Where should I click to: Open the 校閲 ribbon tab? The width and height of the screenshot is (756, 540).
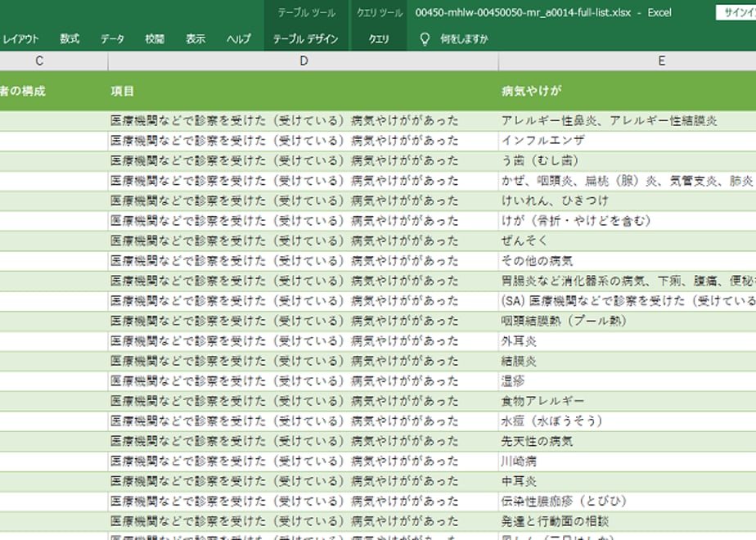click(x=155, y=39)
